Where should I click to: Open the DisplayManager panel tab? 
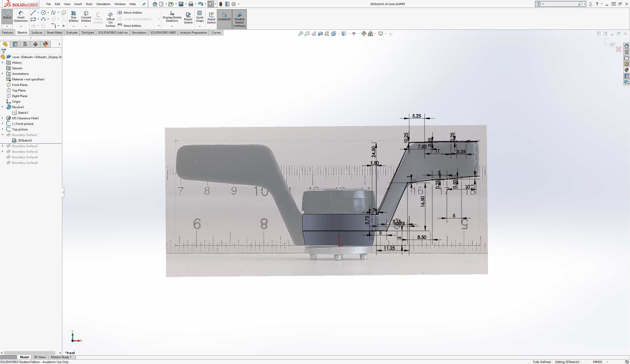46,44
